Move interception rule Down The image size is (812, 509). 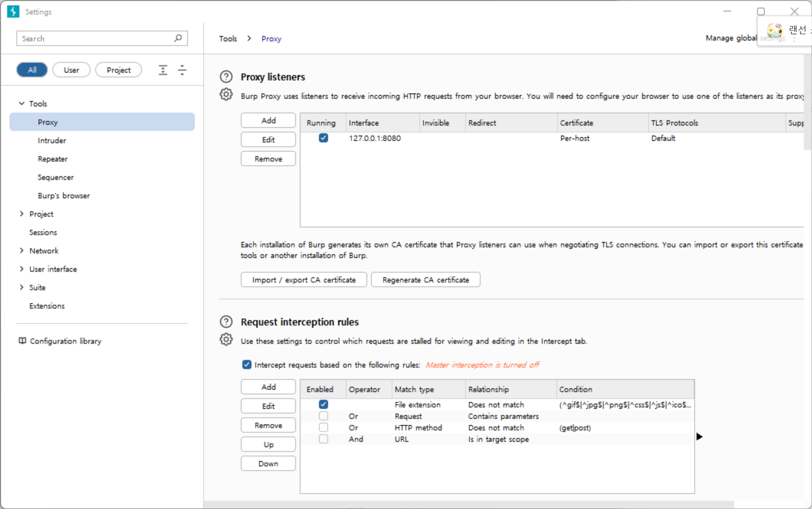268,464
